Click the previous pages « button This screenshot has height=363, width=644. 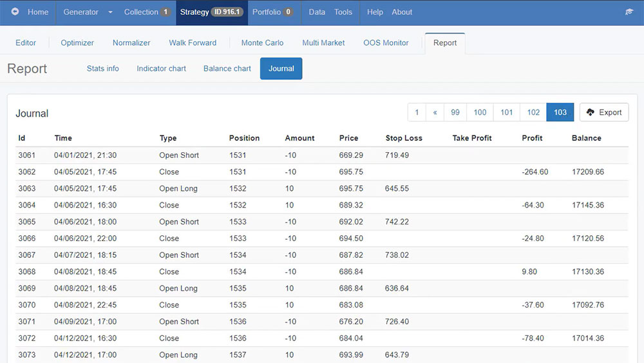pos(435,112)
